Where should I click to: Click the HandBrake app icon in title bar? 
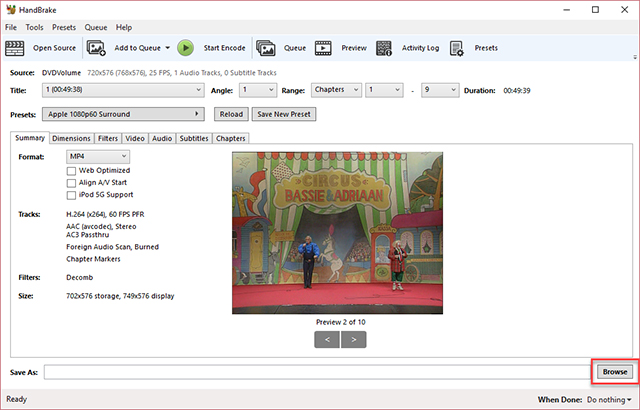pyautogui.click(x=10, y=10)
